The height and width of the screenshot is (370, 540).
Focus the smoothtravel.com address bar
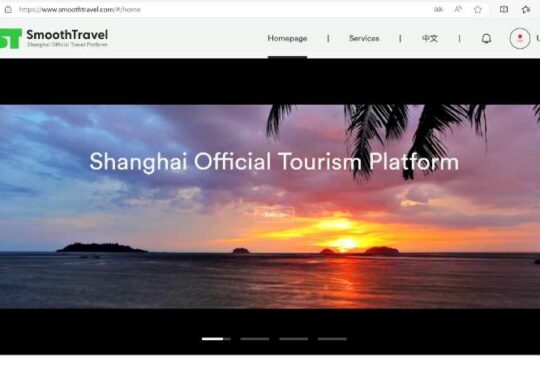tap(220, 9)
